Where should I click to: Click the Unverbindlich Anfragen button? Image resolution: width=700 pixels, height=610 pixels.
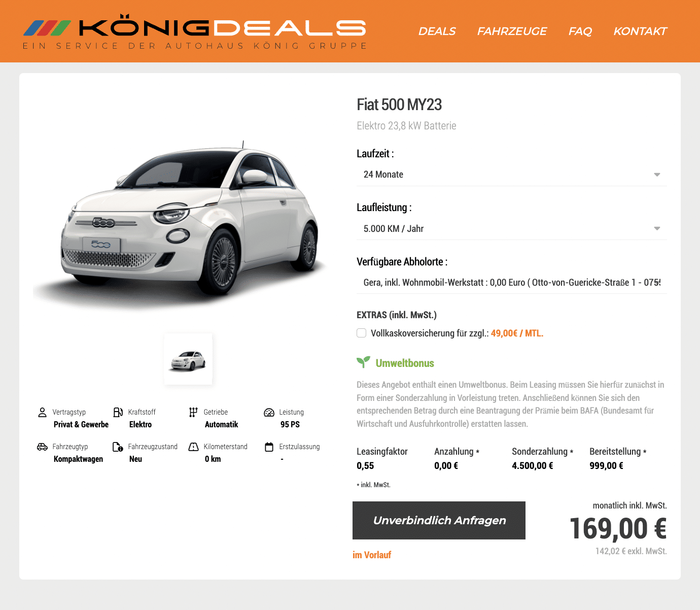439,520
